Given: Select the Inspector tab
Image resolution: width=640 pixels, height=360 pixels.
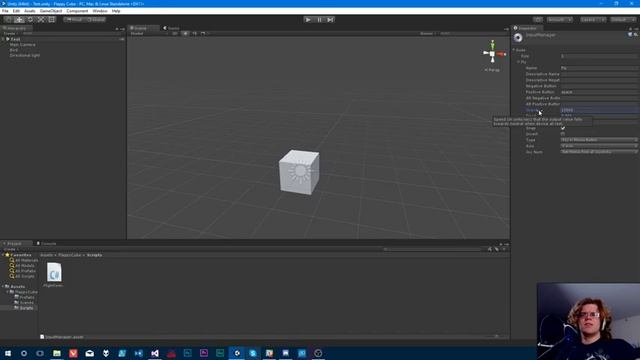Looking at the screenshot, I should 527,28.
